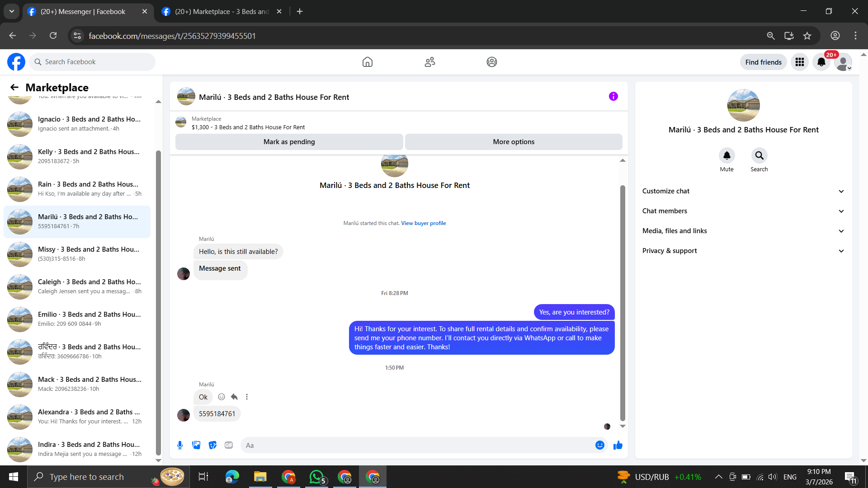Open the Windows Start menu

point(14,477)
